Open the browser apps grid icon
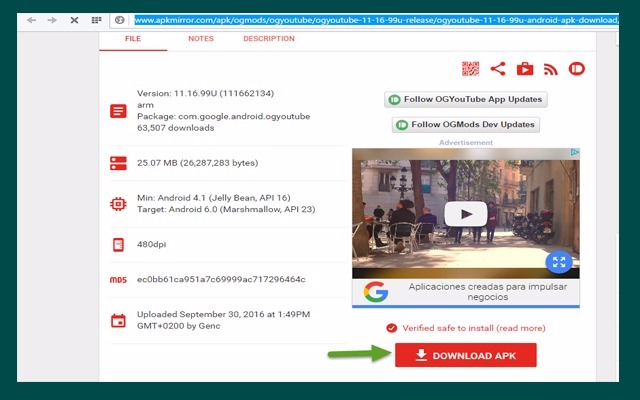The height and width of the screenshot is (400, 640). point(96,19)
